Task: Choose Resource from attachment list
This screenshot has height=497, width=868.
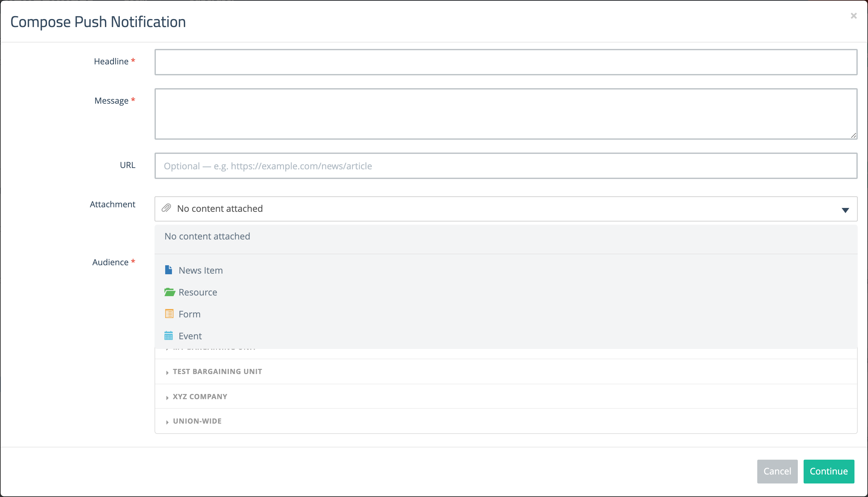Action: click(506, 292)
